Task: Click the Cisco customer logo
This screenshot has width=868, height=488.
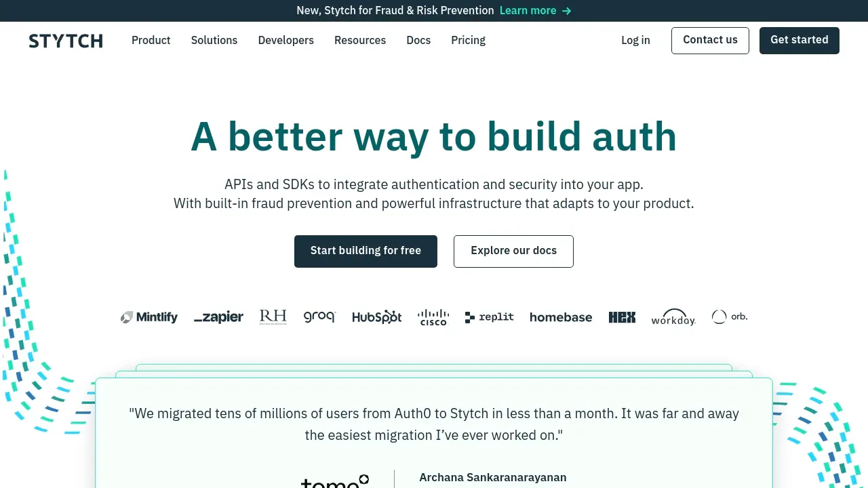Action: point(433,317)
